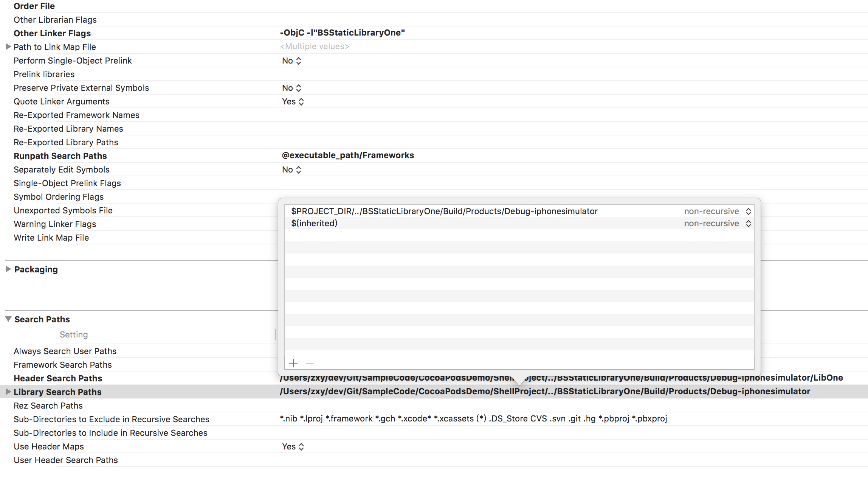Viewport: 868px width, 482px height.
Task: Click Sub-Directories to Exclude value text
Action: (473, 419)
